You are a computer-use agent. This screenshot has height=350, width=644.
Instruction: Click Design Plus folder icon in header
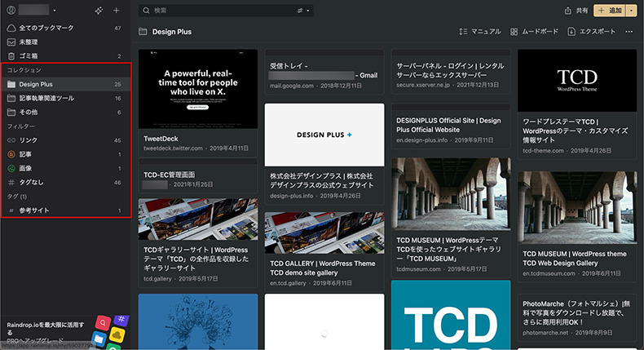pos(143,32)
